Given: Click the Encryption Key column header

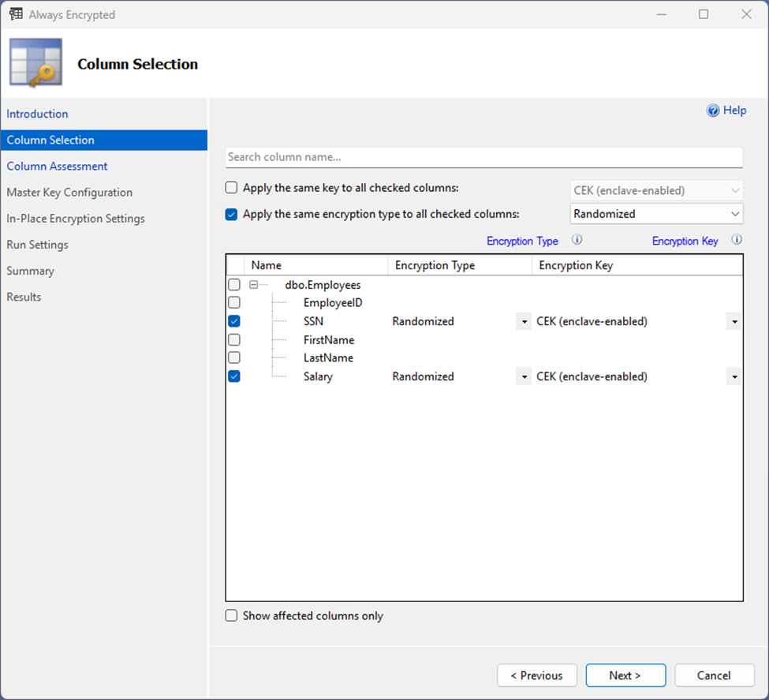Looking at the screenshot, I should [637, 265].
